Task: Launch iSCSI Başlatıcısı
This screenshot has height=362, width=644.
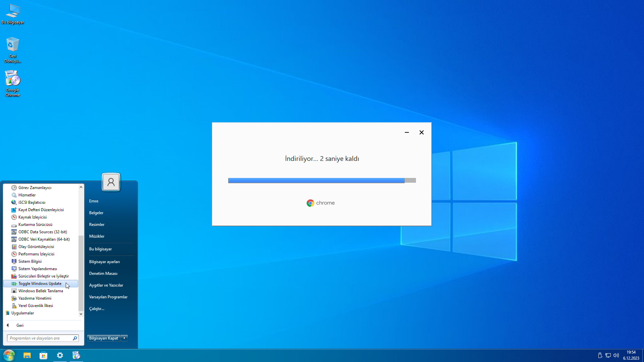Action: pyautogui.click(x=41, y=202)
